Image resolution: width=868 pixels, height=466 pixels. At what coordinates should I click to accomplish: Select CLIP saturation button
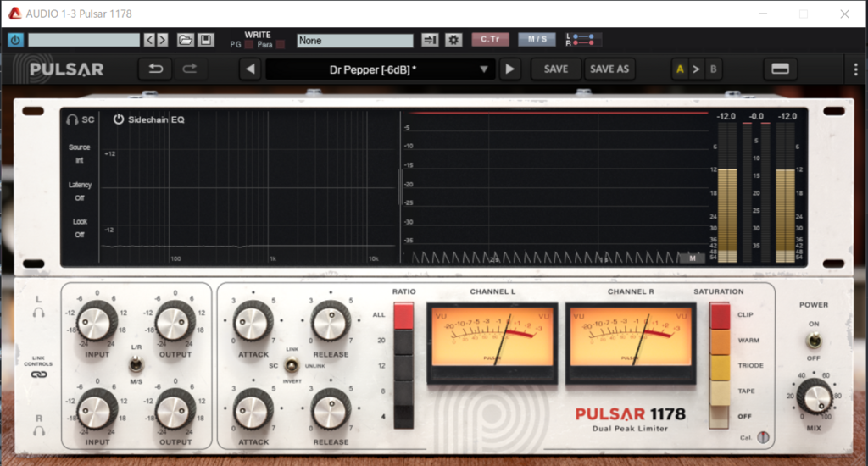(720, 316)
